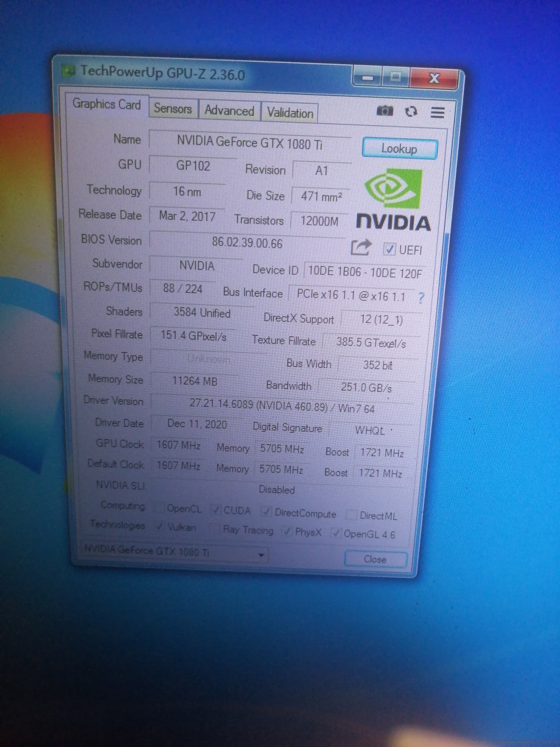Image resolution: width=560 pixels, height=747 pixels.
Task: Click the GPU Clock field 1607 MHz
Action: [178, 445]
